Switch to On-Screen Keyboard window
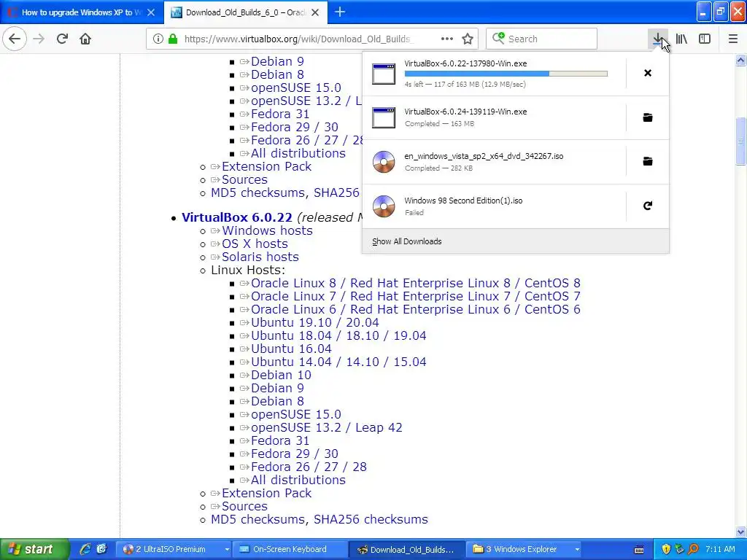The width and height of the screenshot is (747, 560). pos(290,549)
